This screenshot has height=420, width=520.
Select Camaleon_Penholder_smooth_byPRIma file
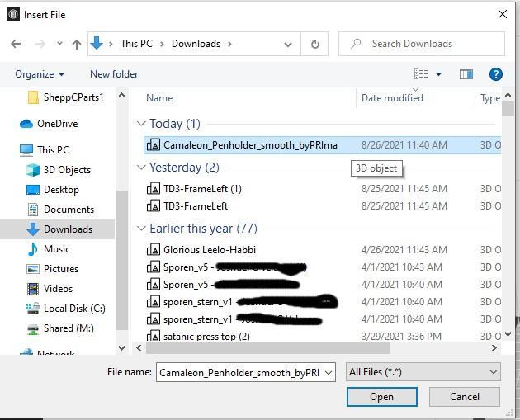(322, 145)
